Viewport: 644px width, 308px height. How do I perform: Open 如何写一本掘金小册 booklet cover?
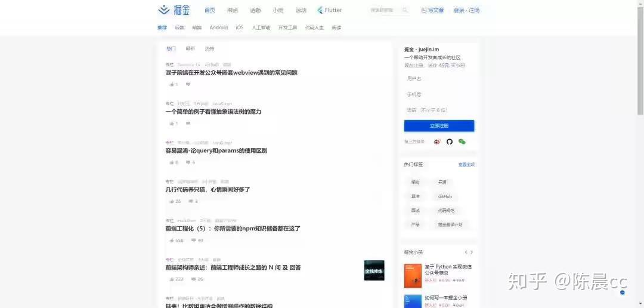(x=413, y=301)
